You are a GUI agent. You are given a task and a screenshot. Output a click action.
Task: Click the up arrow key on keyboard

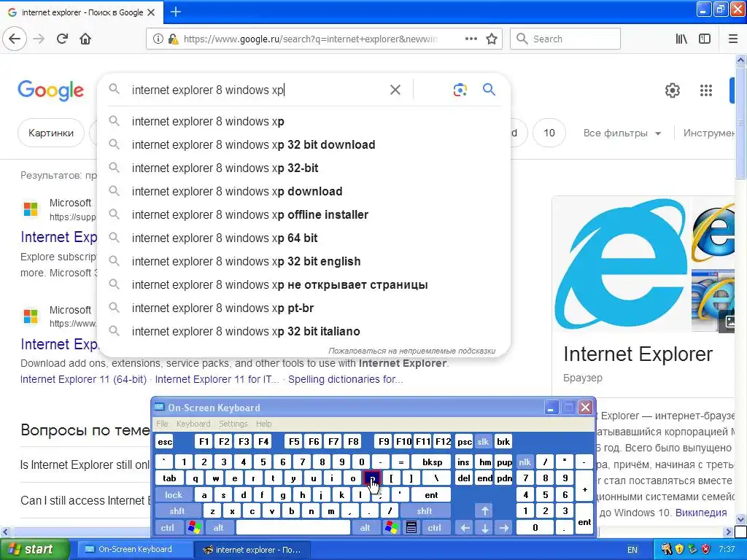tap(484, 511)
